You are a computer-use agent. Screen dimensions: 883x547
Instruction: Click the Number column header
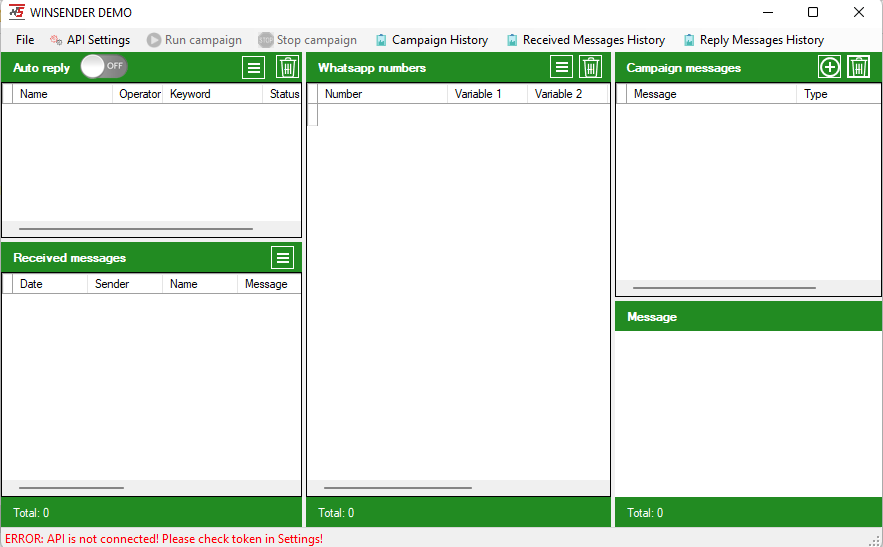(383, 94)
